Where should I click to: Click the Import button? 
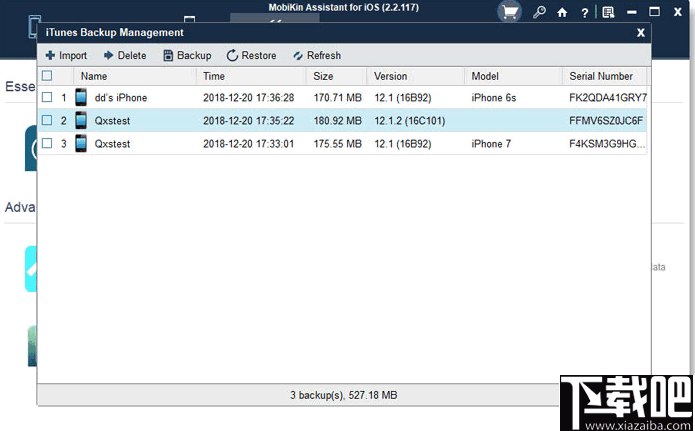pos(66,55)
